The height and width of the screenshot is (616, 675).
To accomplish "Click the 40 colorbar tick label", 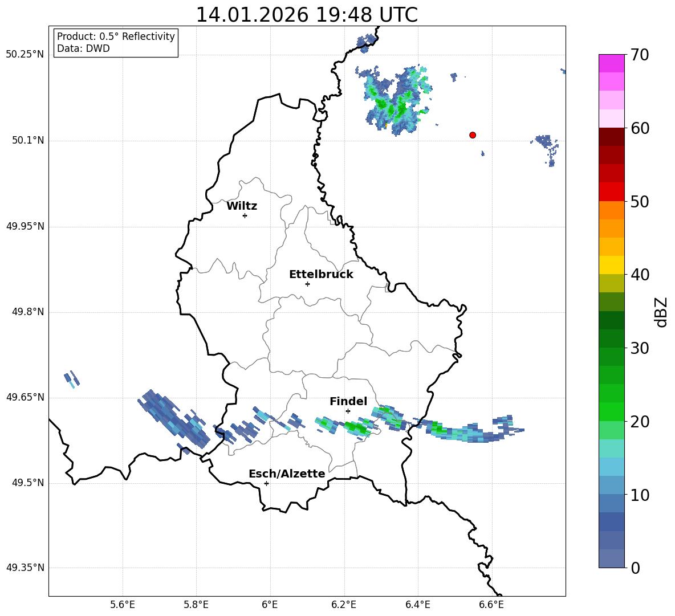I will pos(640,275).
